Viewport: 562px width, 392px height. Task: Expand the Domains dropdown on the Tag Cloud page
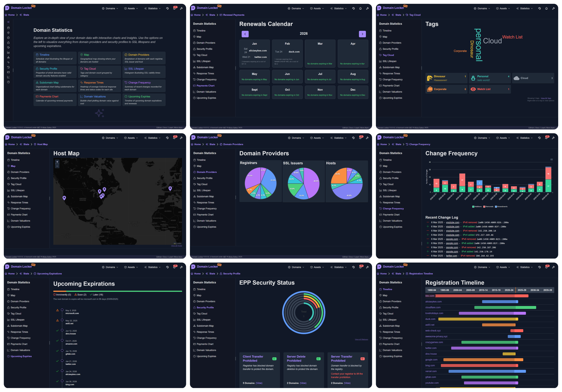482,9
